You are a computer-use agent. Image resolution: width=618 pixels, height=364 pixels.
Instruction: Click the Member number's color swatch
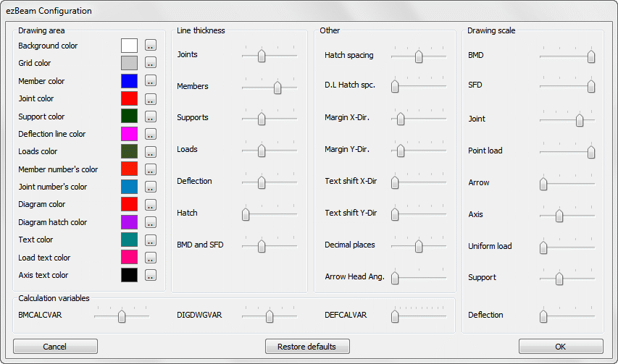point(129,169)
